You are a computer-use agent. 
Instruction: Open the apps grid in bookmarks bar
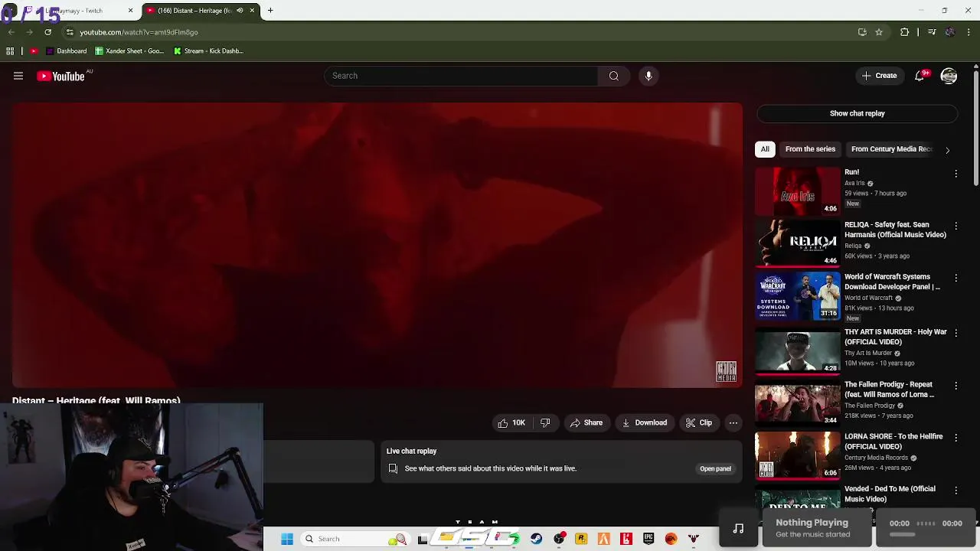(x=10, y=51)
